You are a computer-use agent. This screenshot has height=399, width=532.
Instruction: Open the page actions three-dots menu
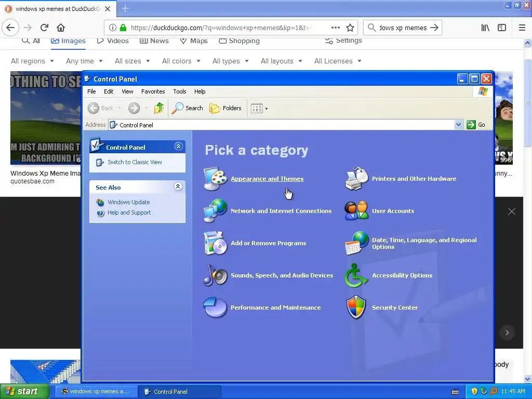tap(336, 28)
